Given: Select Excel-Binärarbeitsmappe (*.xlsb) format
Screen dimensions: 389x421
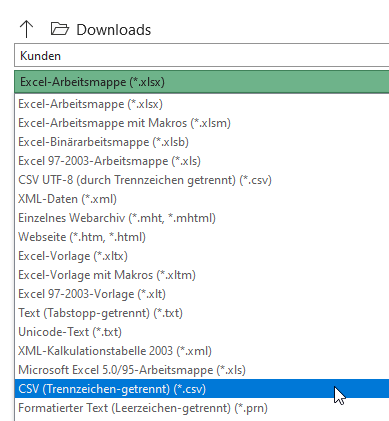Looking at the screenshot, I should [x=202, y=142].
